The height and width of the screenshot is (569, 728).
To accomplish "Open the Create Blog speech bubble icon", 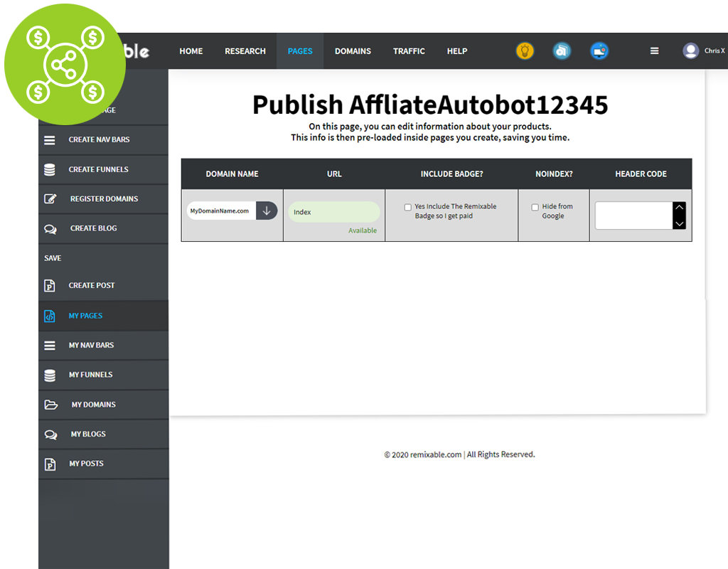I will [x=50, y=228].
